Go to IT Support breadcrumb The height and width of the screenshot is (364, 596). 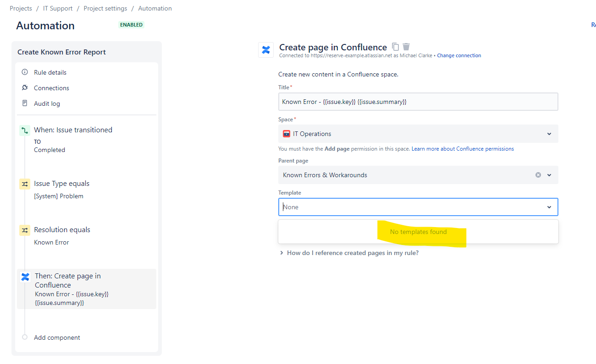58,8
